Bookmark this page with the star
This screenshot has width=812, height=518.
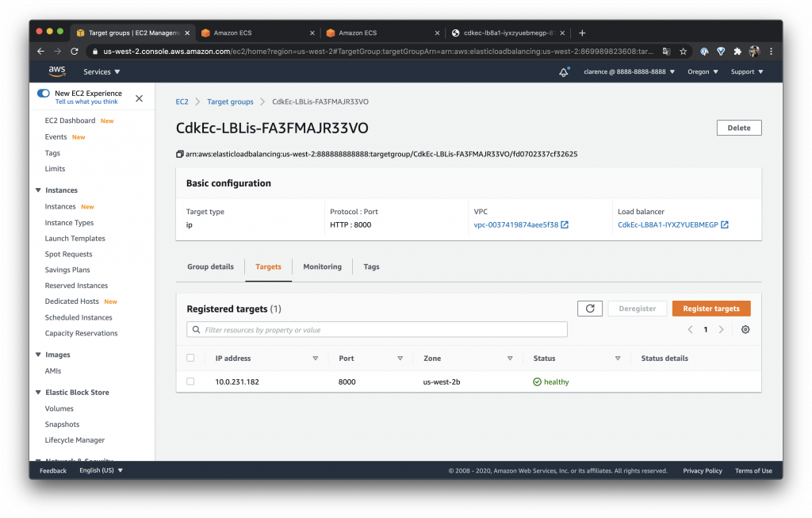pos(683,52)
